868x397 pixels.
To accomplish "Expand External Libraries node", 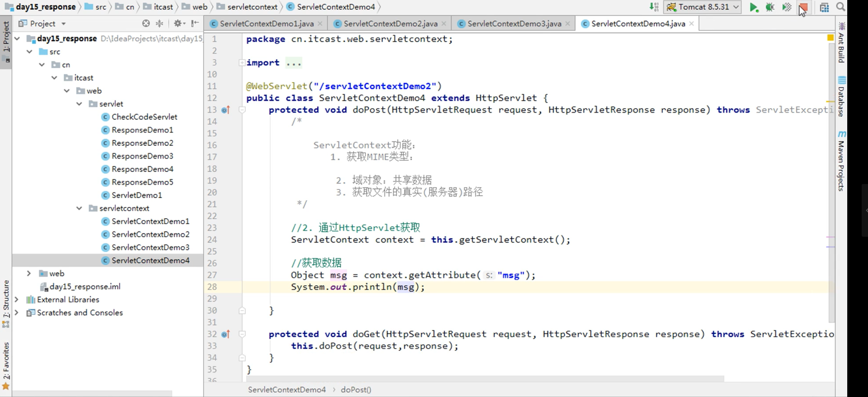I will [x=17, y=300].
